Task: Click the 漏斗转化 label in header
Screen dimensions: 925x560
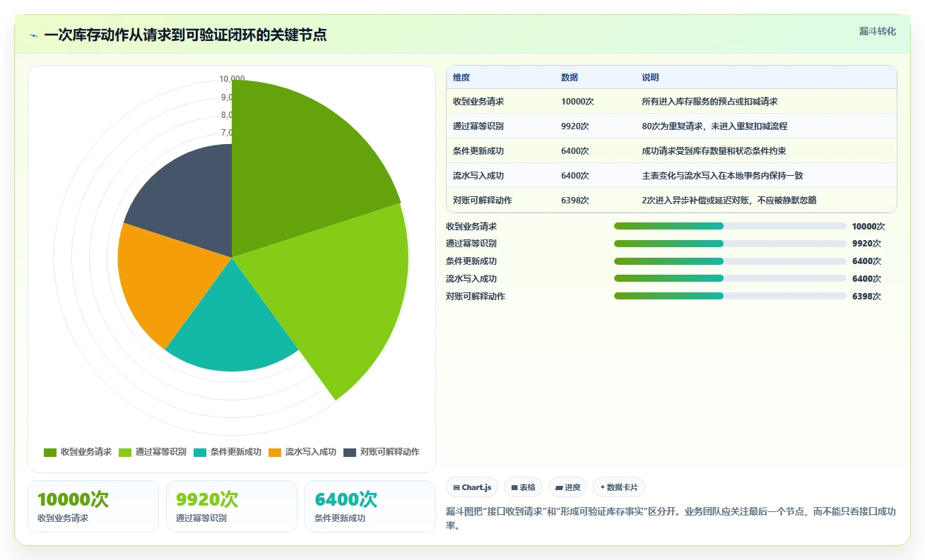Action: pos(878,31)
